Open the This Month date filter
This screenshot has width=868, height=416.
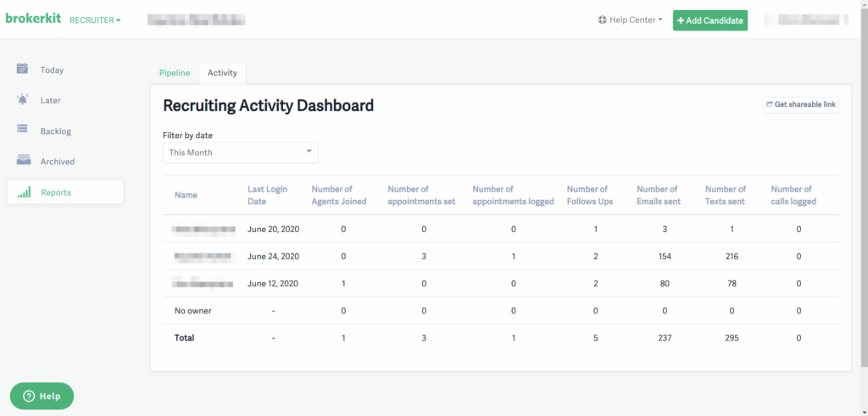(240, 153)
